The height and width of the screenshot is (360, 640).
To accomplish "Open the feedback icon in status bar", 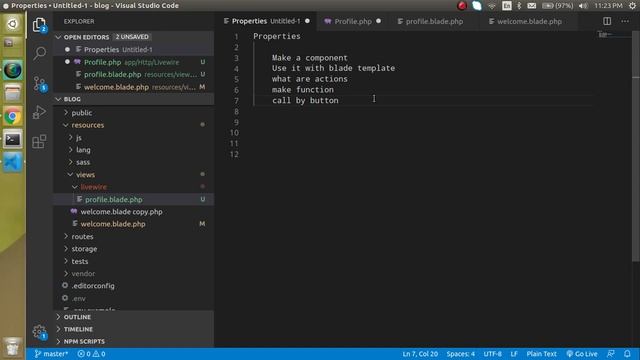I will (x=611, y=354).
